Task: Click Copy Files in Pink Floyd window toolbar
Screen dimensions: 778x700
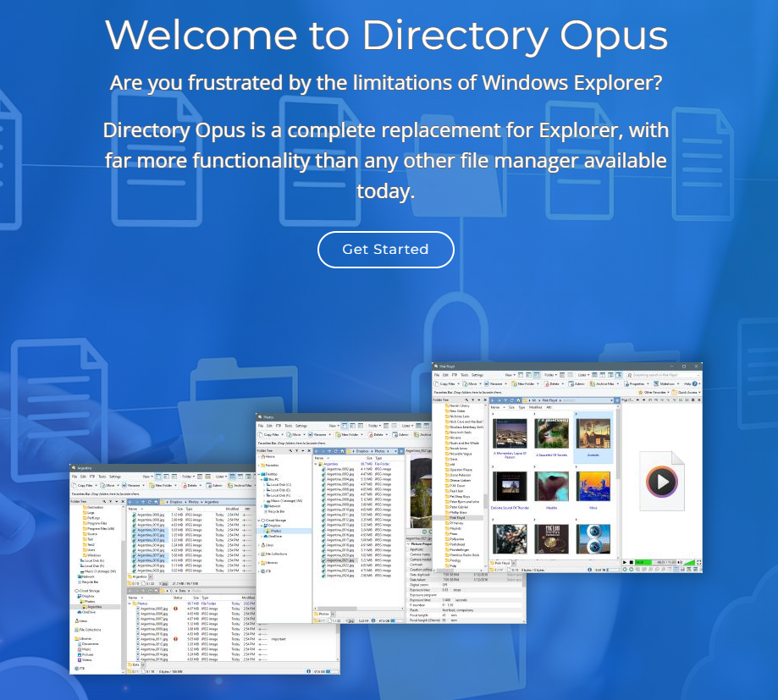Action: point(445,384)
